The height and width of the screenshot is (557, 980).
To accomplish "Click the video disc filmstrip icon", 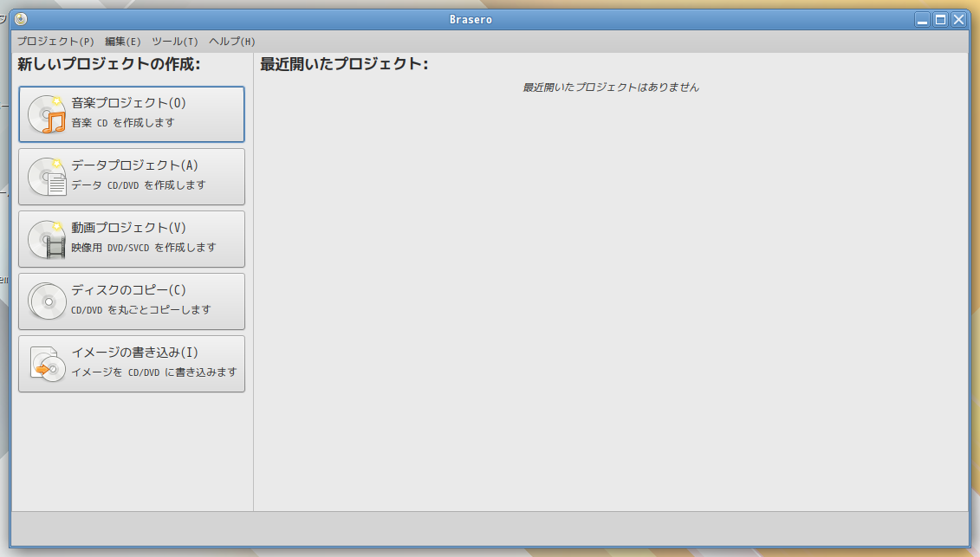I will coord(47,239).
